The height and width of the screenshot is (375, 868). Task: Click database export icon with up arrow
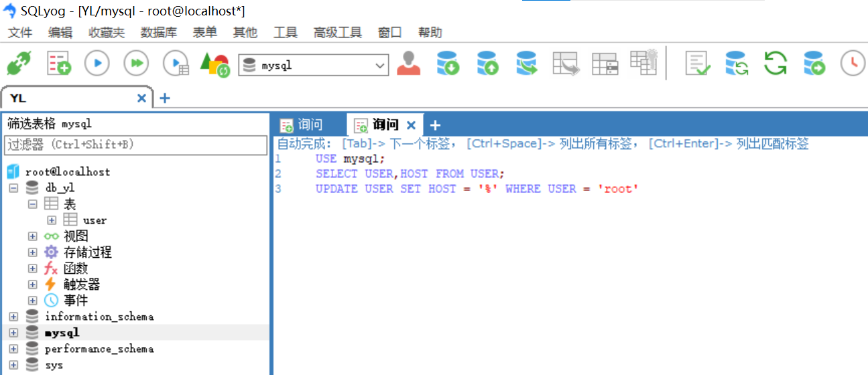(x=487, y=64)
